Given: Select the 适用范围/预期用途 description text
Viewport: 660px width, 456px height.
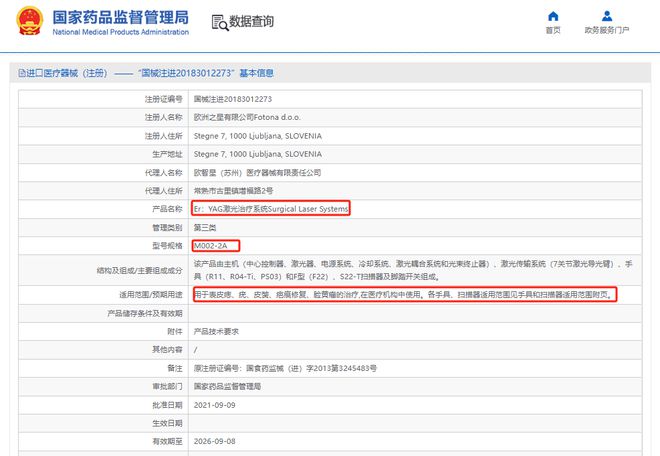Looking at the screenshot, I should (x=403, y=295).
